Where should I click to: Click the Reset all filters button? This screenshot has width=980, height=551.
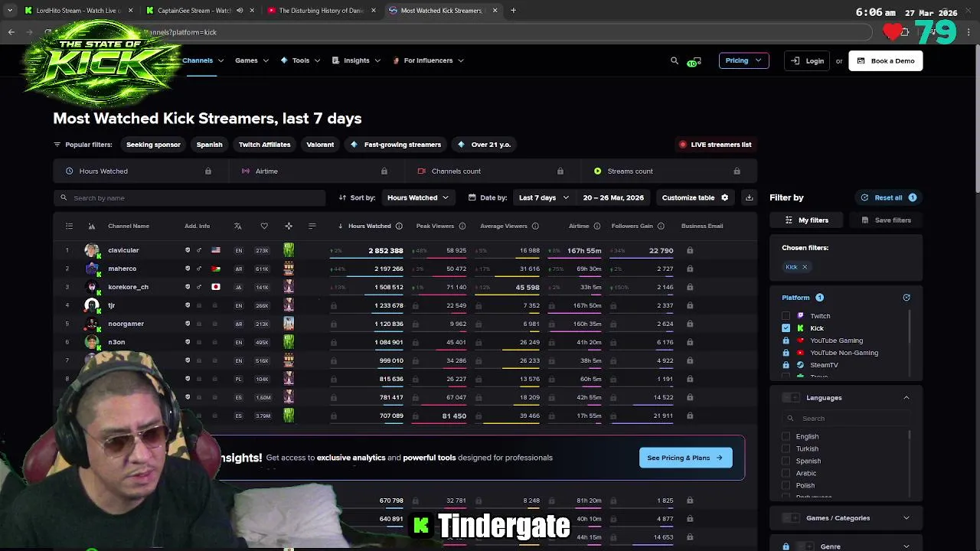coord(888,197)
